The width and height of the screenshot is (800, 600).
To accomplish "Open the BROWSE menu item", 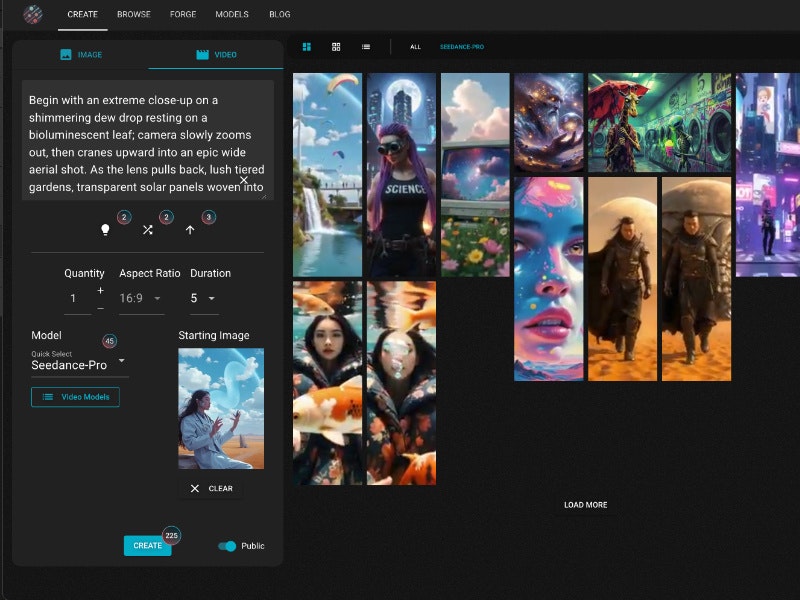I will 133,14.
